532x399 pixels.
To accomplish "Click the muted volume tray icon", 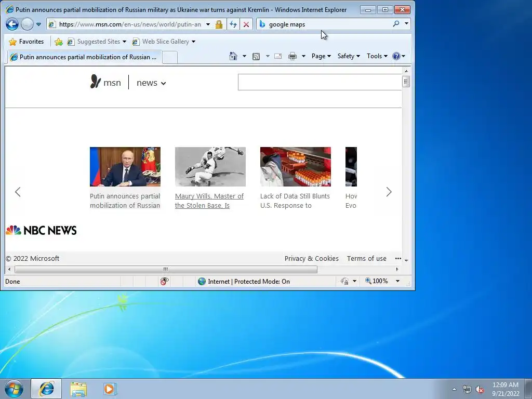I will (480, 390).
